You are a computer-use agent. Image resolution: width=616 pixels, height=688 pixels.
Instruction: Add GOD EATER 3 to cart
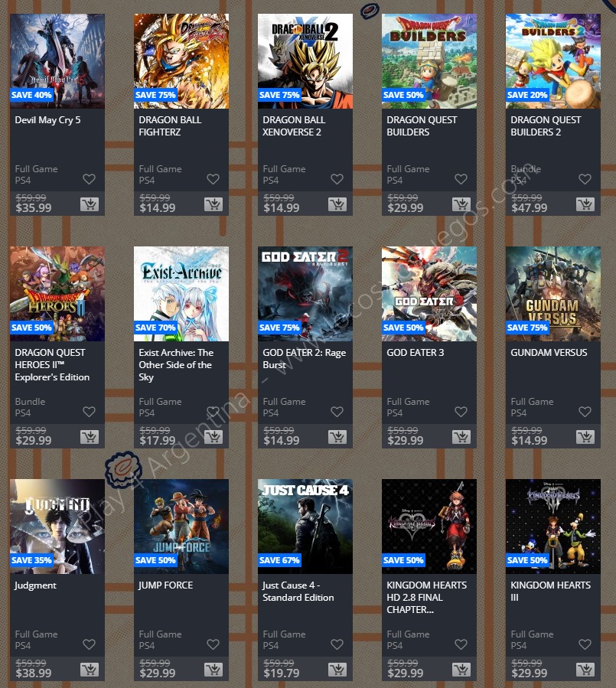pyautogui.click(x=461, y=436)
